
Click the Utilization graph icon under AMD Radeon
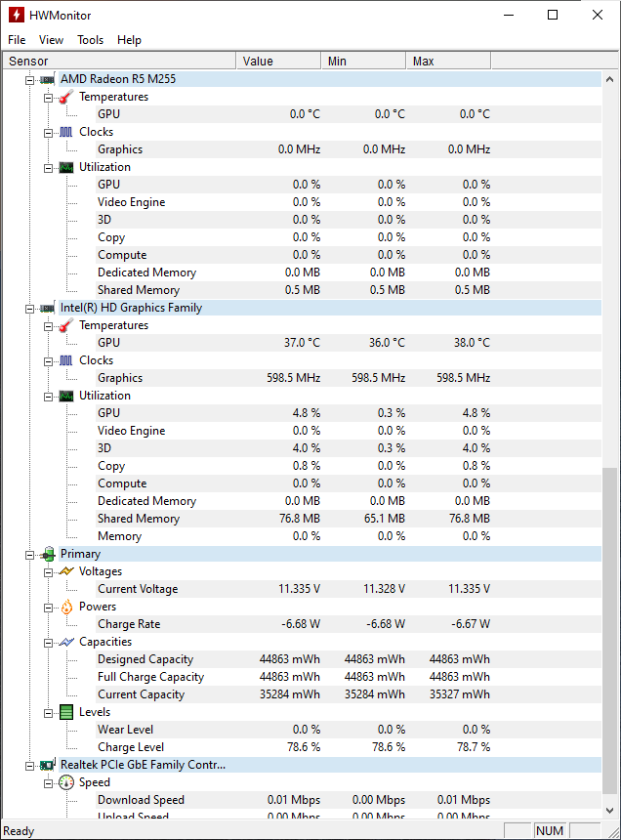[65, 166]
